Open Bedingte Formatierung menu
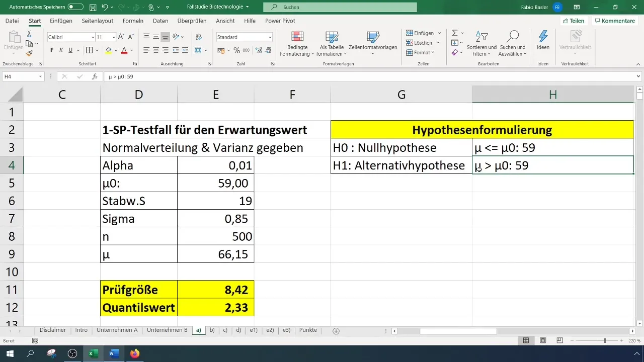Image resolution: width=644 pixels, height=362 pixels. coord(297,44)
